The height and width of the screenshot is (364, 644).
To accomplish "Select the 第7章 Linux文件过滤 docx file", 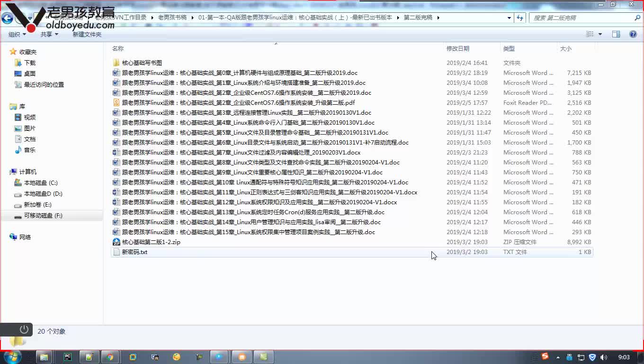I will 241,152.
